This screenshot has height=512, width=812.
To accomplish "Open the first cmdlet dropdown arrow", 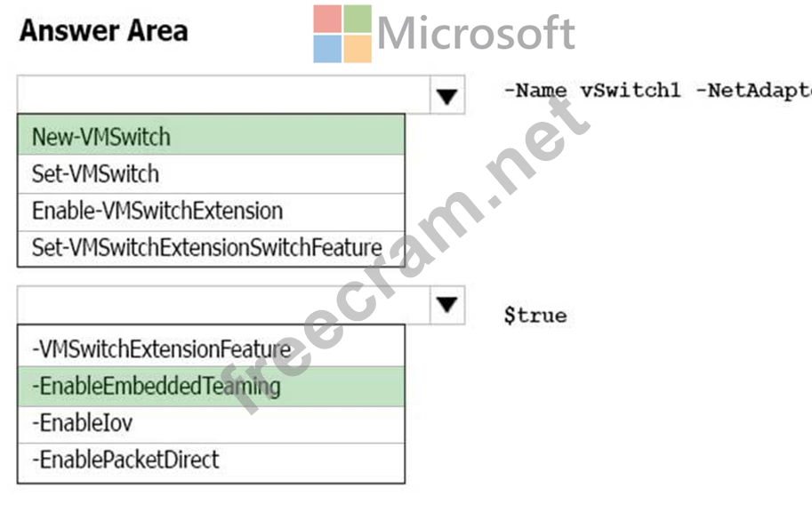I will pos(446,95).
